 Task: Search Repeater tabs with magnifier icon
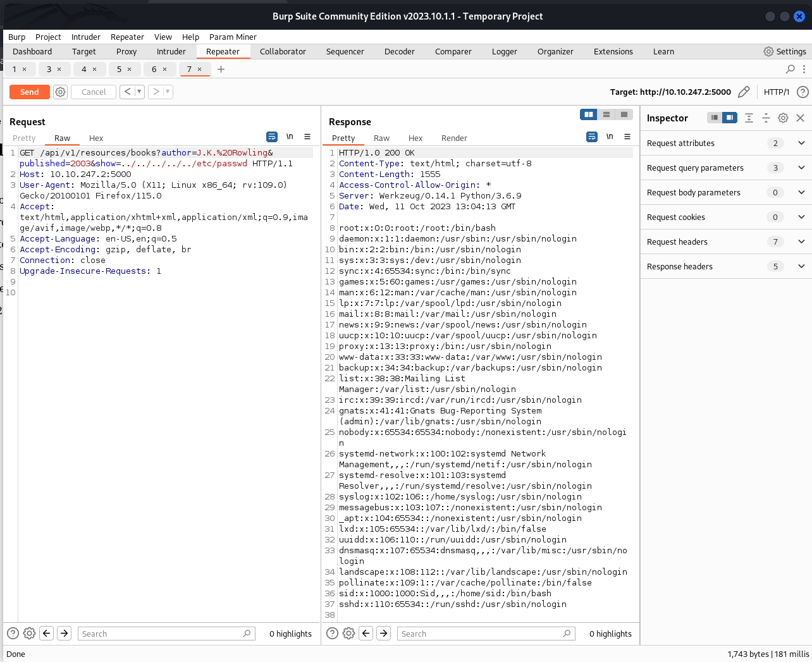point(790,69)
